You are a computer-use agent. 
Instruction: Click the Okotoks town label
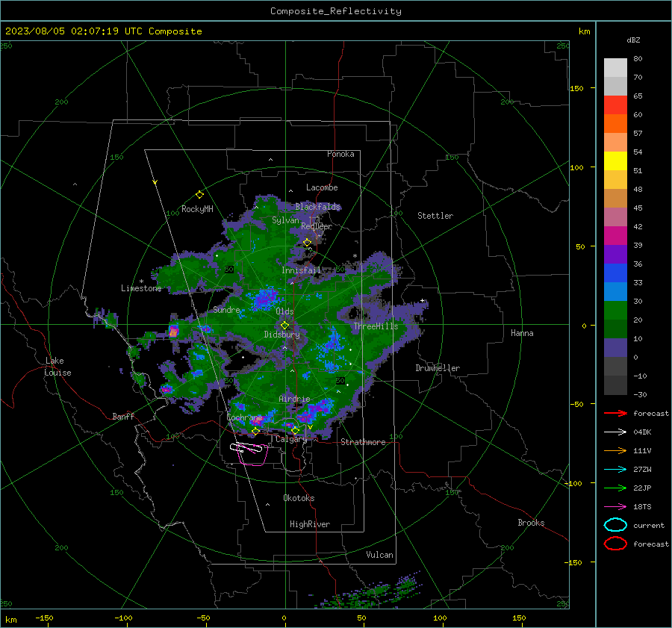click(x=299, y=498)
